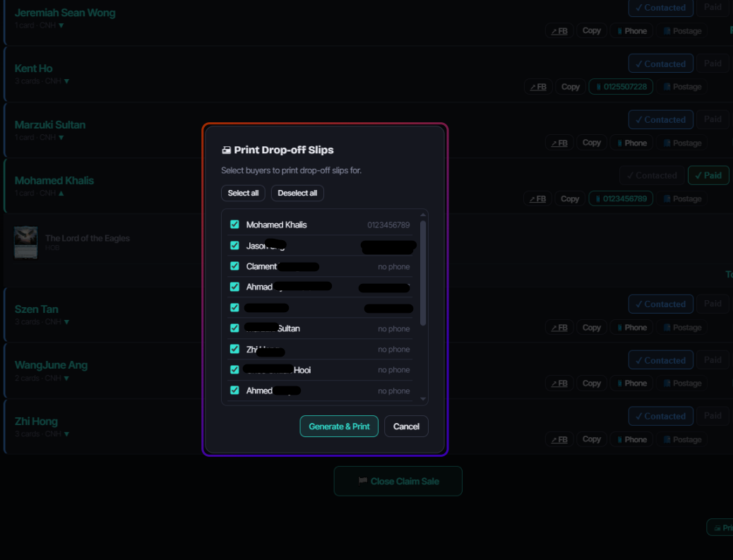Toggle Contacted status for WangJune Ang
Image resolution: width=733 pixels, height=560 pixels.
point(660,360)
